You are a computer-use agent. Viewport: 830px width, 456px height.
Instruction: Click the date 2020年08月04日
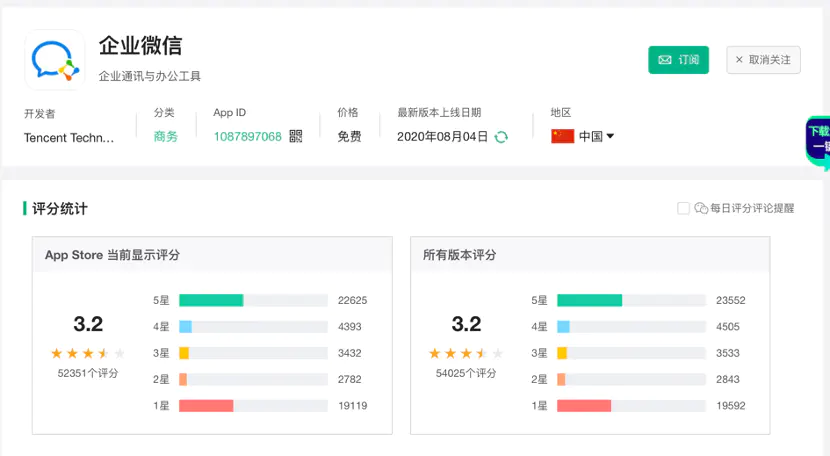point(443,137)
